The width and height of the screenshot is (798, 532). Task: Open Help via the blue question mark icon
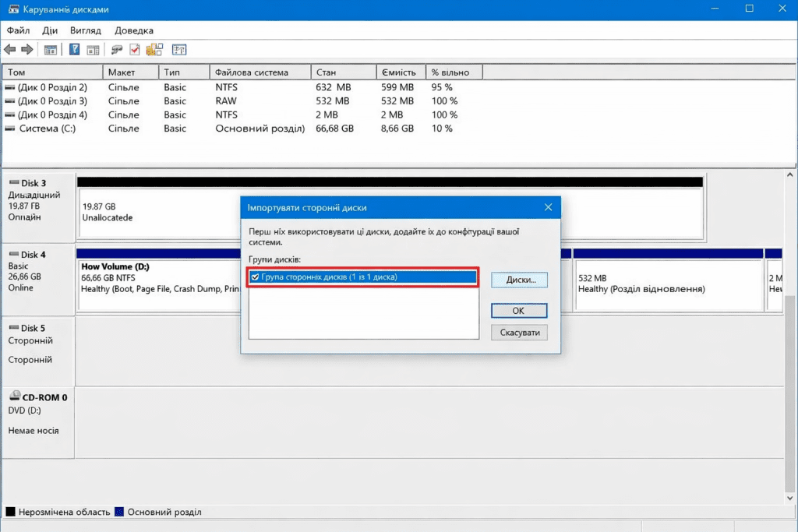pos(75,50)
